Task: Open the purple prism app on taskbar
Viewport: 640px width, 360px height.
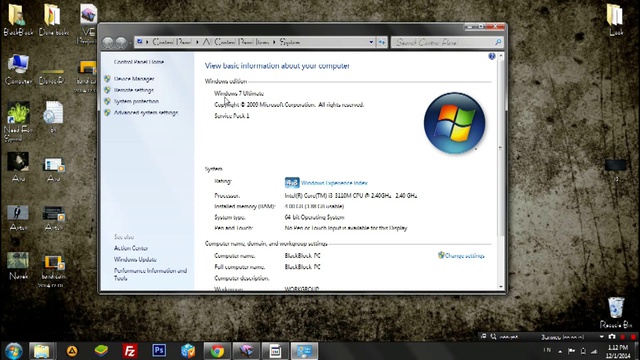Action: [246, 351]
